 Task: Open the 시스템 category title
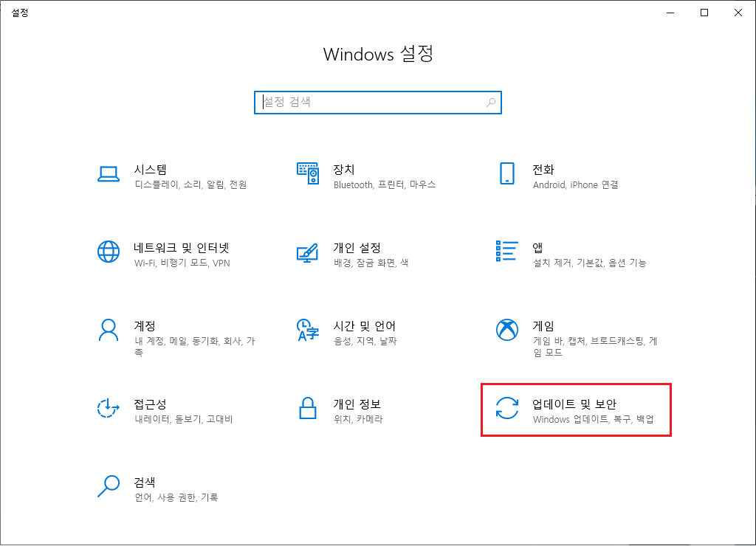(151, 170)
